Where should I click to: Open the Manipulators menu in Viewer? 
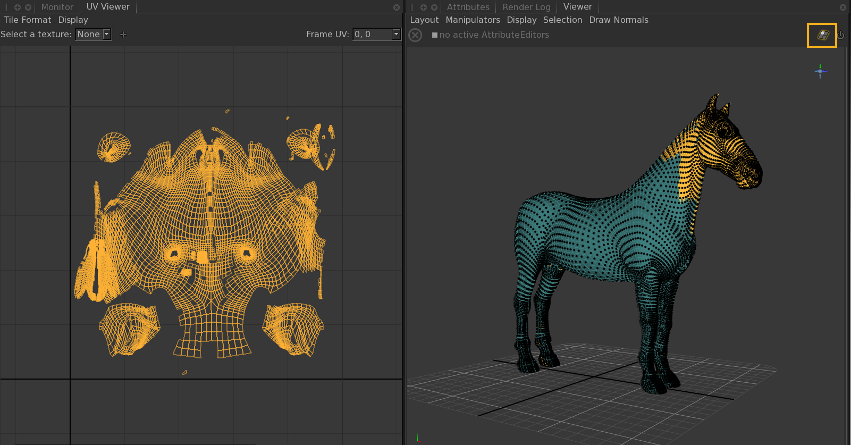point(472,20)
